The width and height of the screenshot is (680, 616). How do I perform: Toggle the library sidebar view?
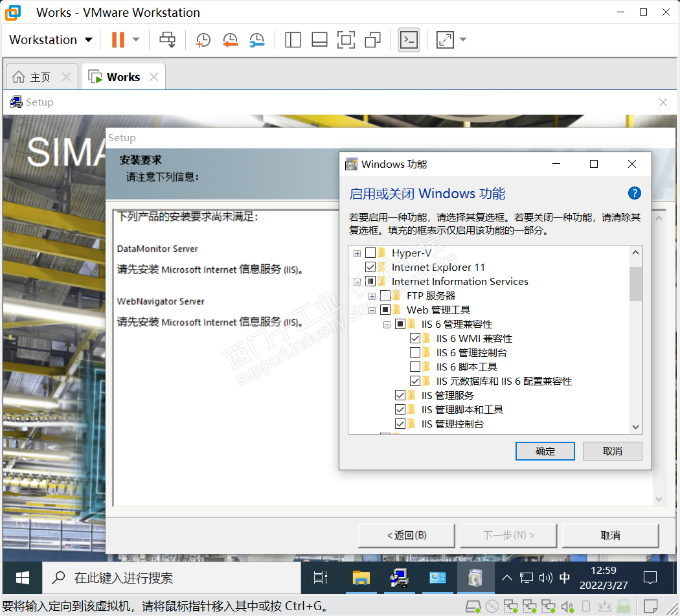pyautogui.click(x=293, y=40)
